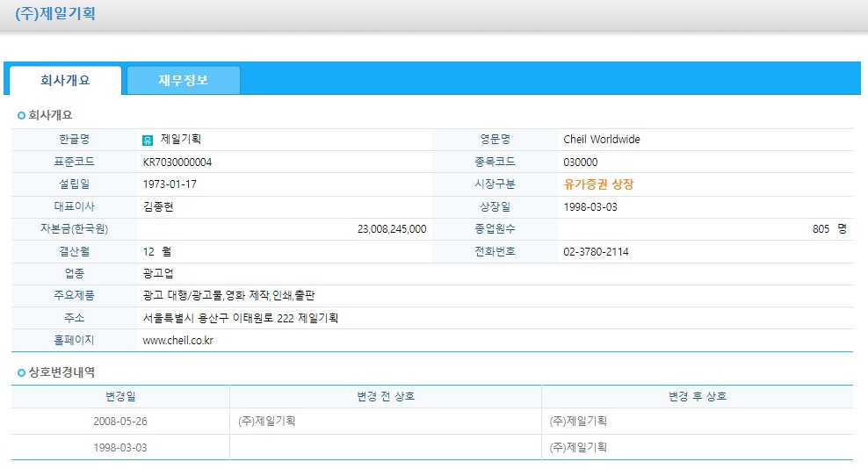Click the English name Cheil Worldwide

tap(602, 140)
